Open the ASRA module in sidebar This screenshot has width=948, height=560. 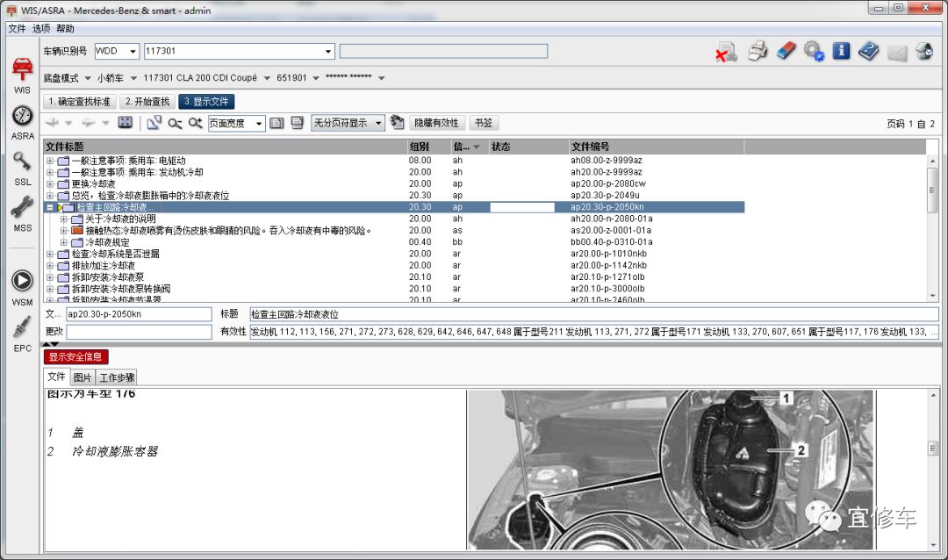(22, 123)
